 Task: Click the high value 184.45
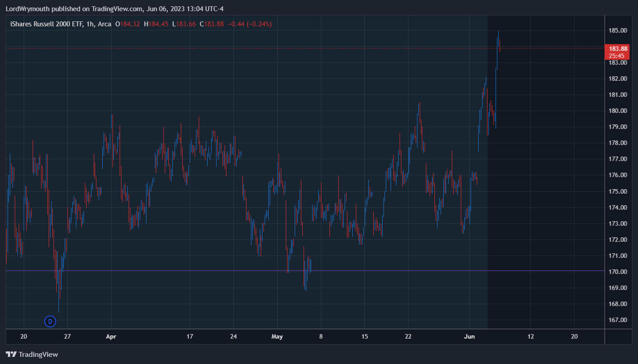click(158, 24)
